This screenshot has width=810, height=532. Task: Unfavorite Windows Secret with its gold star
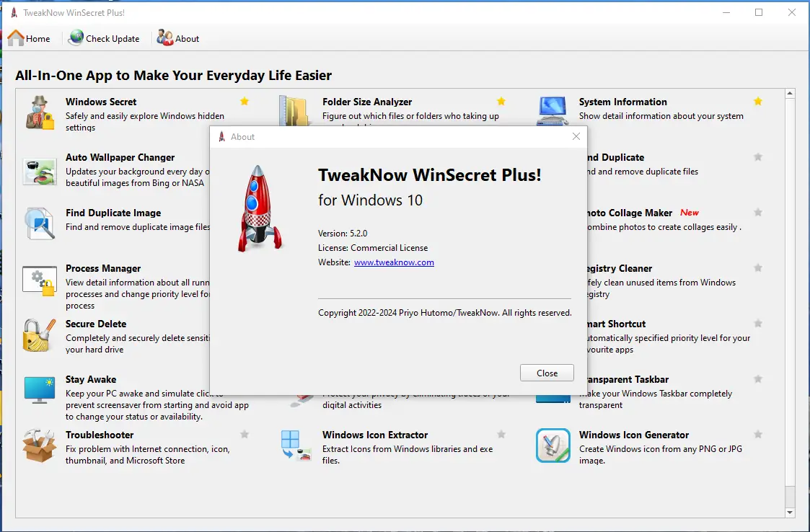coord(245,101)
